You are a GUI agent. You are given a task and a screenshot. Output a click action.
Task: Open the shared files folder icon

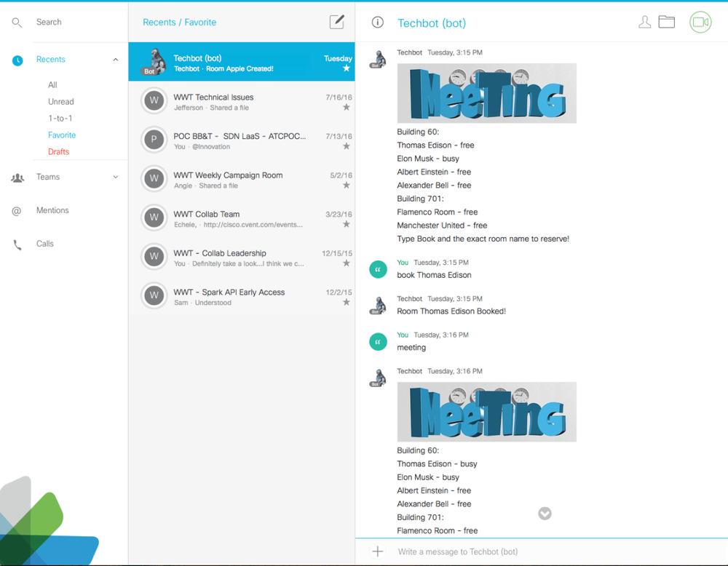point(666,22)
